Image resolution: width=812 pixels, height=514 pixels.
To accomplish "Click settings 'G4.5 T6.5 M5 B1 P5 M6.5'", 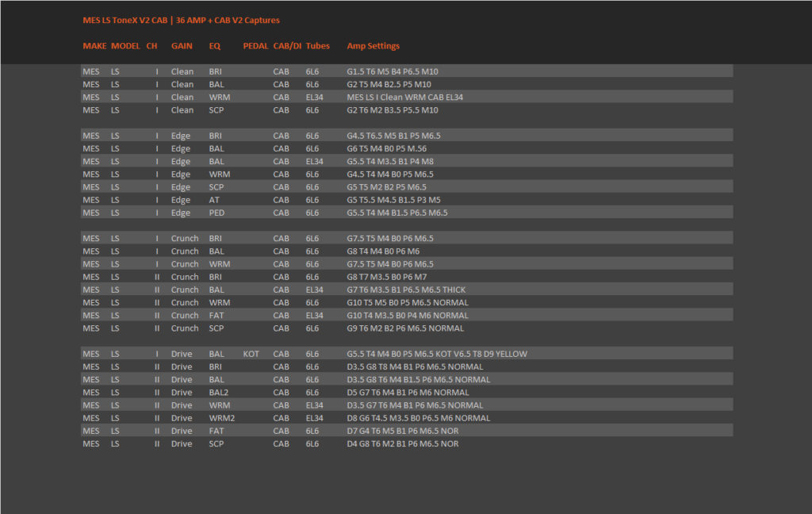I will 393,136.
